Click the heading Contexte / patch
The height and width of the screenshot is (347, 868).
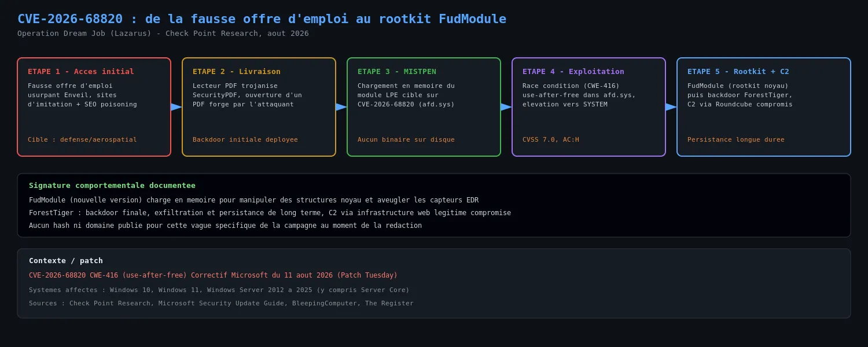[x=66, y=261]
